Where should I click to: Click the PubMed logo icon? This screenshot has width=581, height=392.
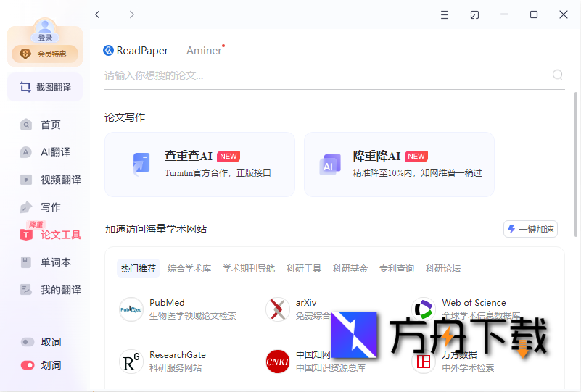click(131, 309)
